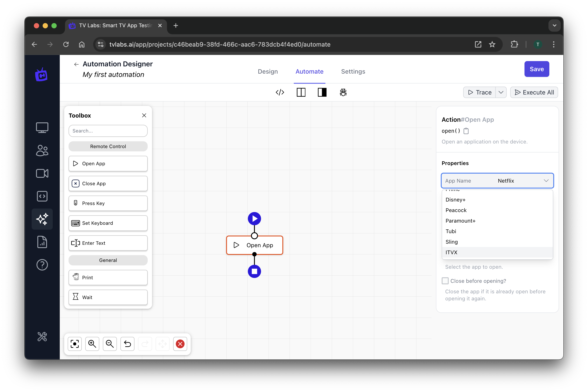Image resolution: width=588 pixels, height=392 pixels.
Task: Search in the Toolbox search field
Action: [108, 131]
